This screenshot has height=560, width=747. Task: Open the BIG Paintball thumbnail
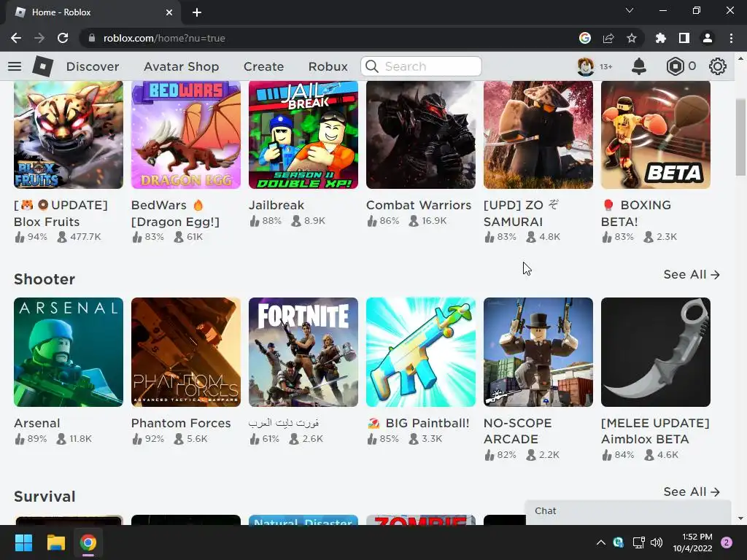tap(421, 352)
